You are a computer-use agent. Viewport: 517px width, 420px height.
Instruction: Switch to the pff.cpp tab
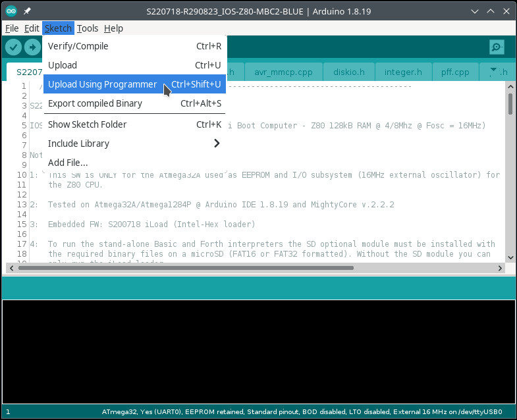pos(455,72)
